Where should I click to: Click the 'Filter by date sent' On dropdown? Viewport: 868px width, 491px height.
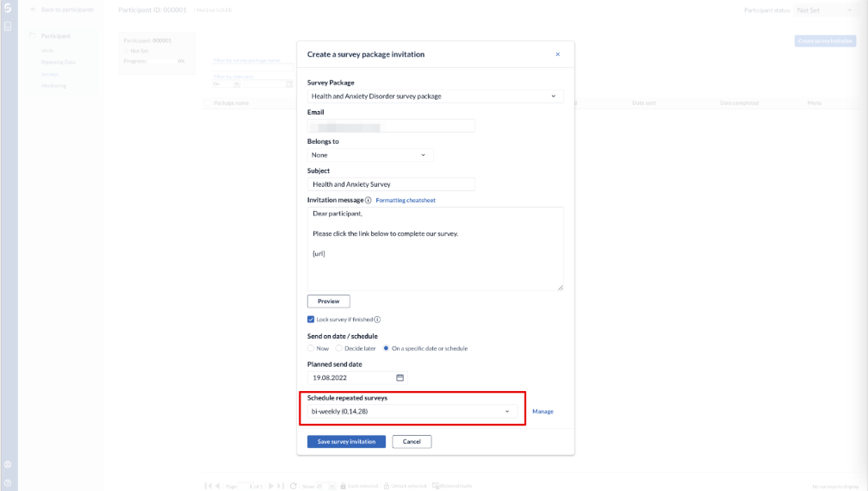226,84
